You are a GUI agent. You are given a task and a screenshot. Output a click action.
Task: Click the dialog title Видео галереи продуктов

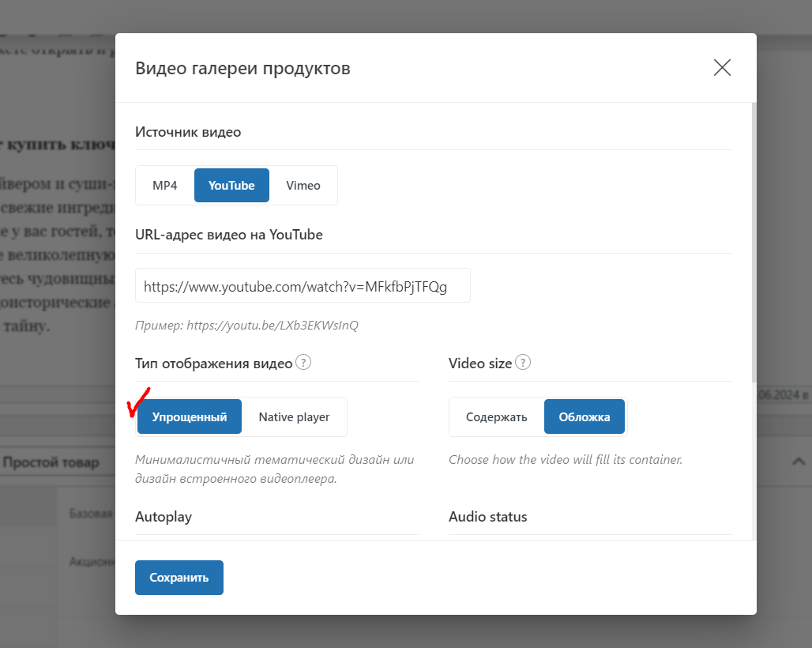(242, 69)
